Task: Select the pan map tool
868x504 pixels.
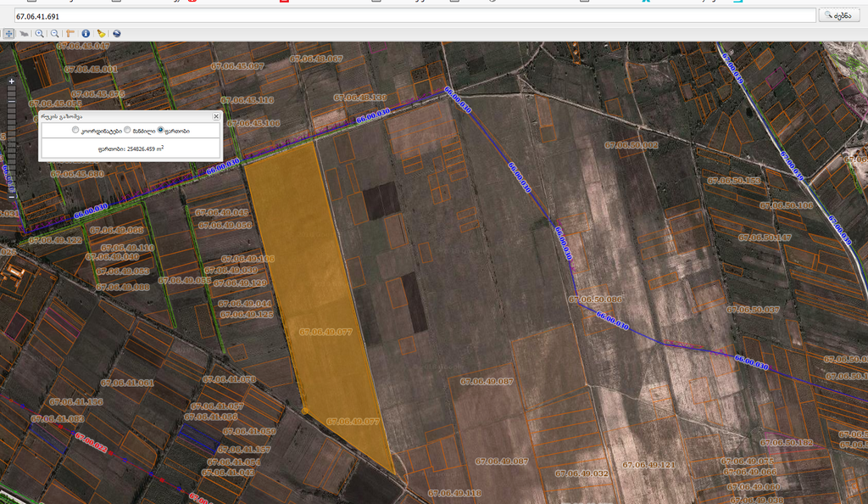Action: (8, 33)
